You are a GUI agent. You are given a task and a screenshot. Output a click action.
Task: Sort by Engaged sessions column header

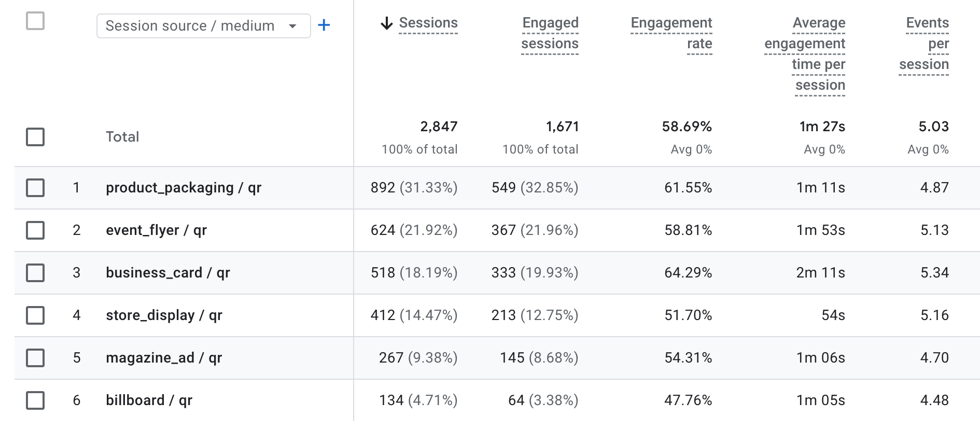pyautogui.click(x=550, y=33)
